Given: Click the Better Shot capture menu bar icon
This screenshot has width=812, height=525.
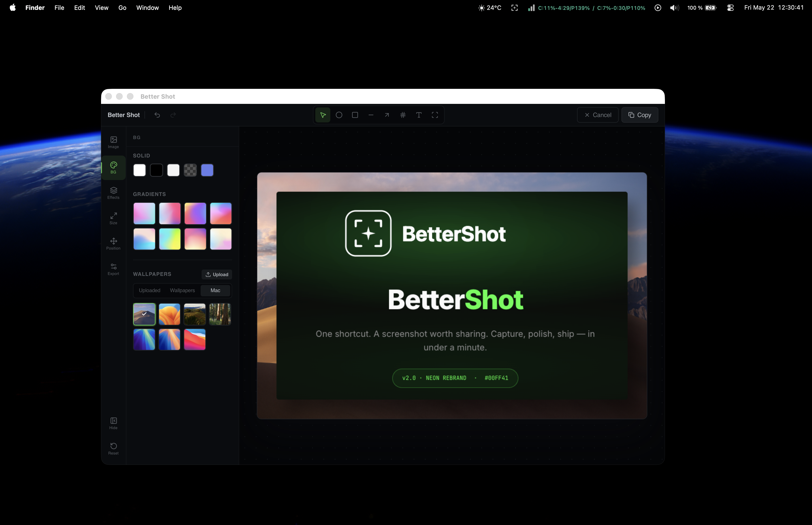Looking at the screenshot, I should 515,8.
